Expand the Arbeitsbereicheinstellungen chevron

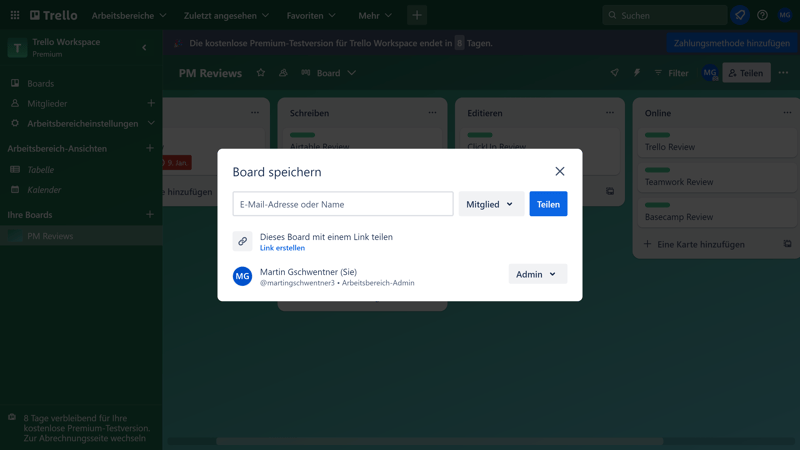click(x=151, y=123)
